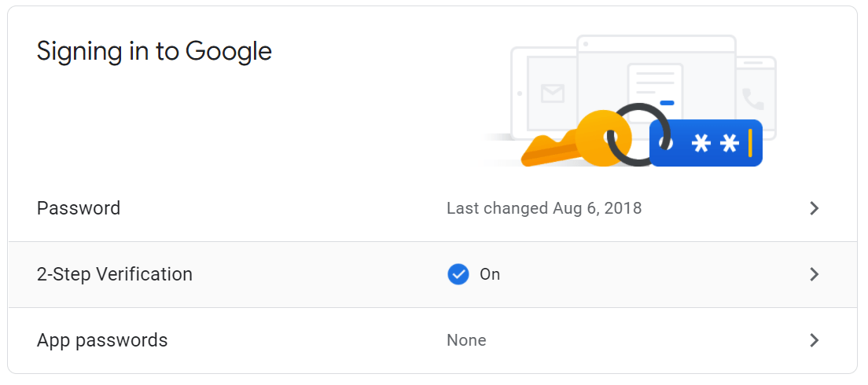Image resolution: width=868 pixels, height=385 pixels.
Task: Click the phone handset icon in illustration
Action: [753, 98]
